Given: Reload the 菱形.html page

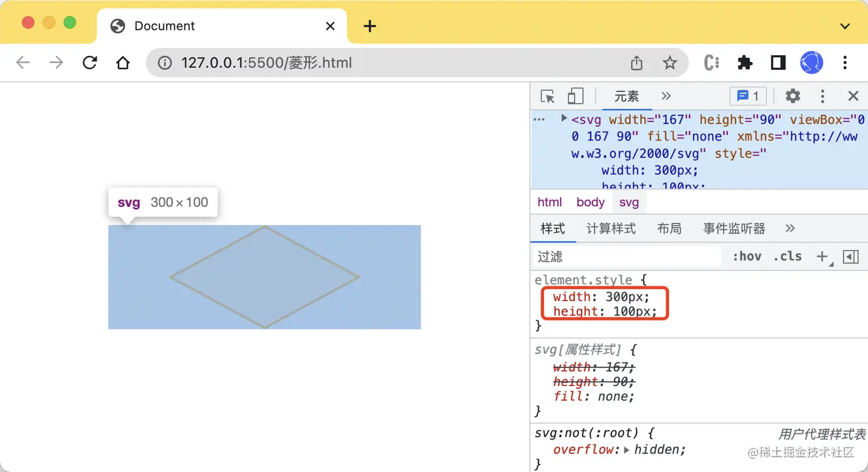Looking at the screenshot, I should 90,62.
